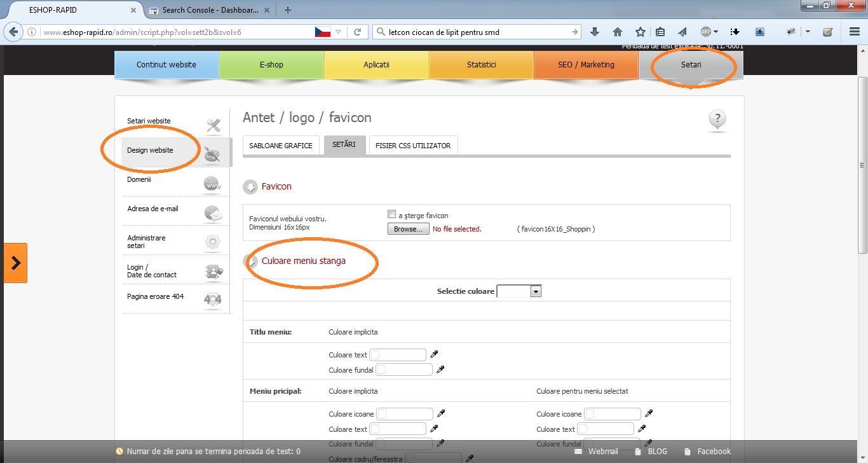This screenshot has height=463, width=868.
Task: Click Titlu meniu Culoare text field
Action: pos(398,355)
